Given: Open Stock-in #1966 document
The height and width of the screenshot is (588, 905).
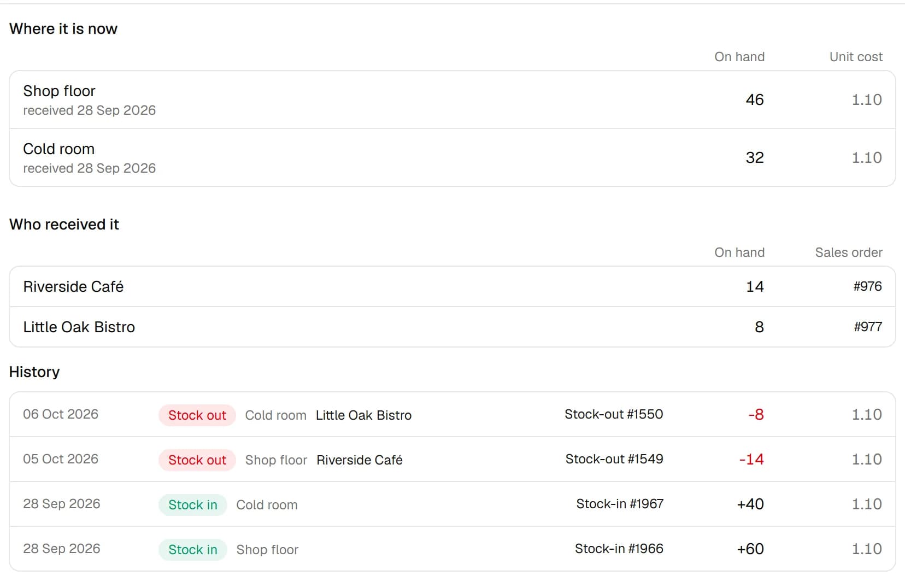Looking at the screenshot, I should [x=619, y=549].
